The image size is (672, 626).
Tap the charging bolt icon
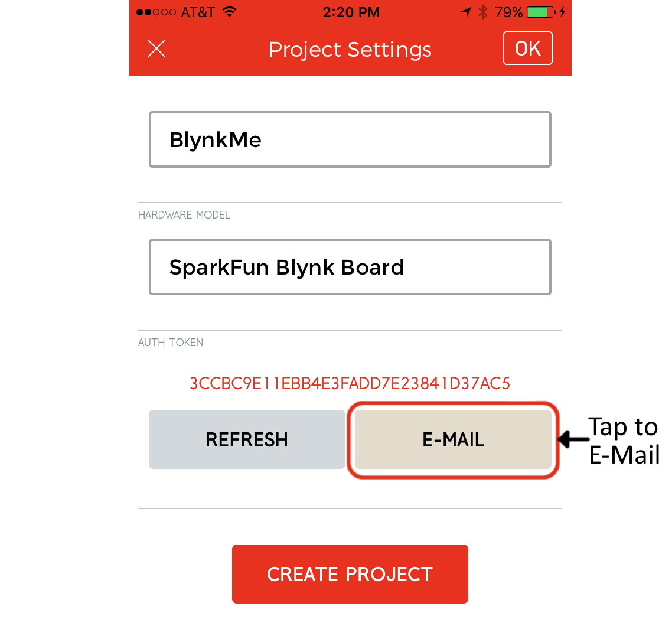click(562, 12)
